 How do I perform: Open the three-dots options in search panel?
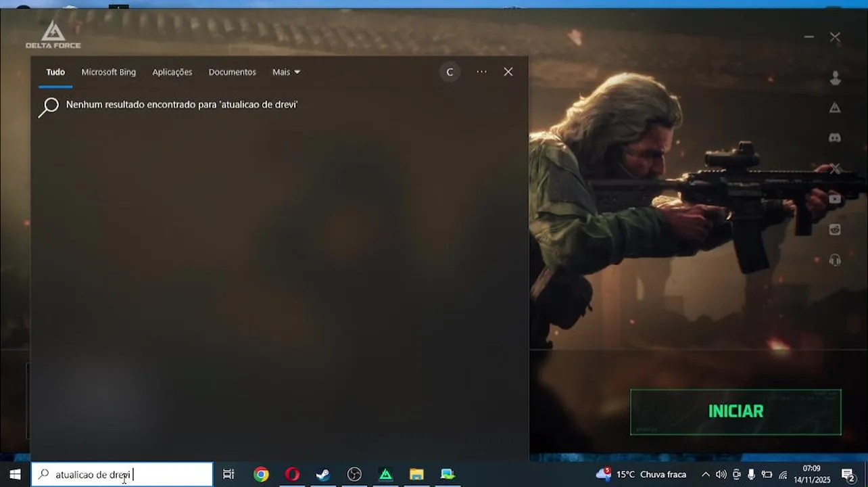coord(481,72)
